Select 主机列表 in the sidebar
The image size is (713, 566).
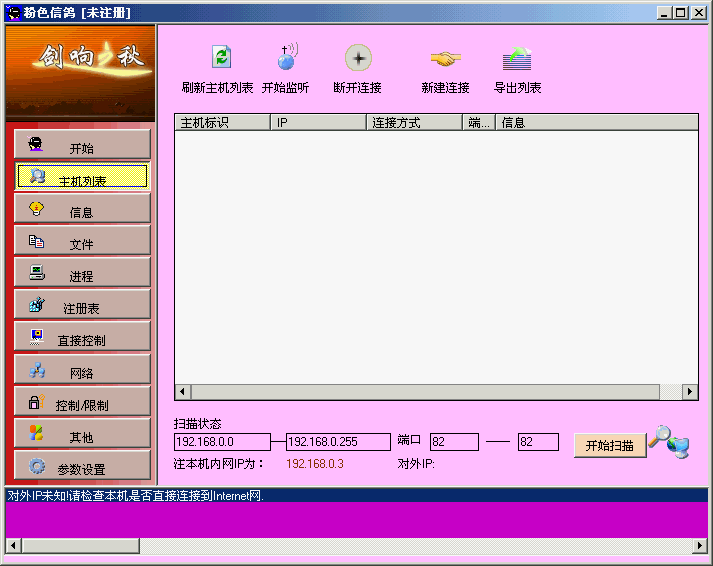[x=82, y=178]
